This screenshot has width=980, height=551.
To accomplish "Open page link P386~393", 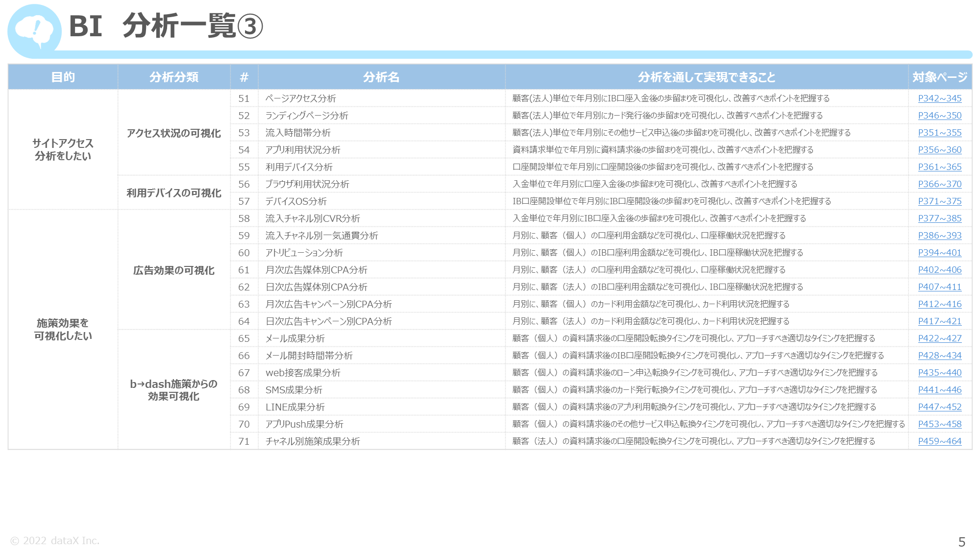I will click(939, 236).
